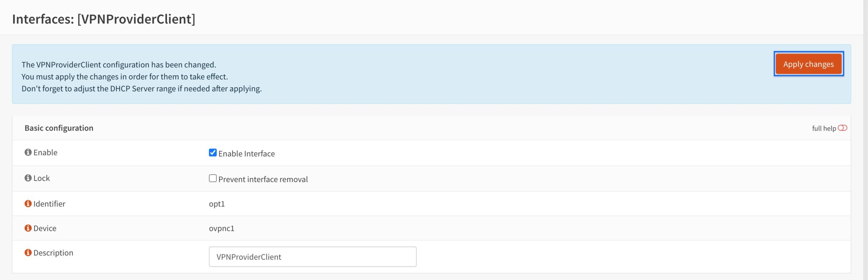Show help via Device info icon
The image size is (868, 280).
coord(28,228)
